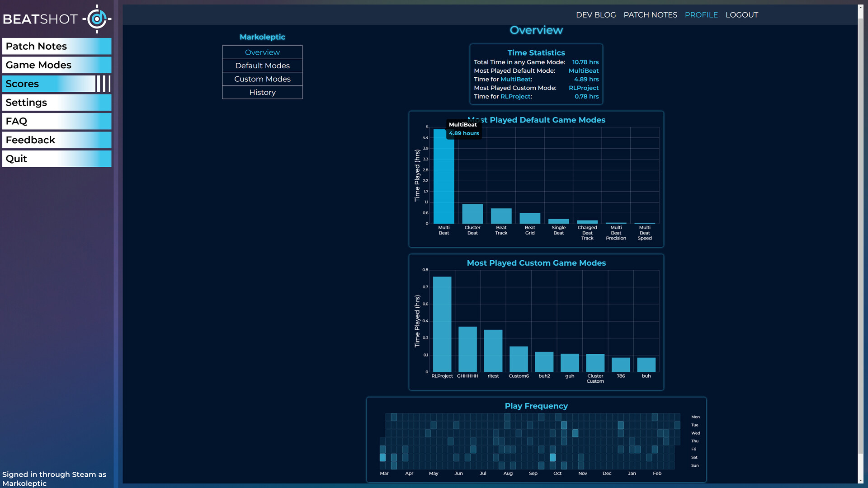Switch to the Custom Modes tab
This screenshot has height=488, width=868.
click(262, 79)
